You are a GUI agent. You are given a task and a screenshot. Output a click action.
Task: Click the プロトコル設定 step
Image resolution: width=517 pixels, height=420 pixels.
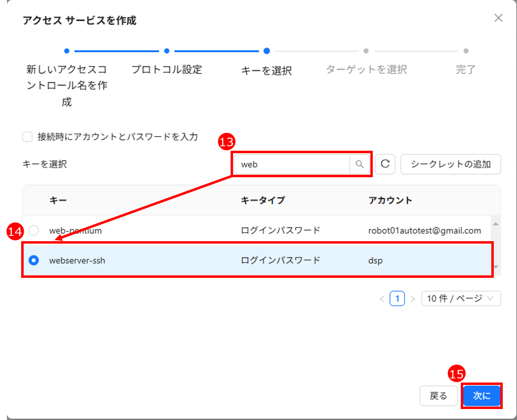pyautogui.click(x=167, y=69)
